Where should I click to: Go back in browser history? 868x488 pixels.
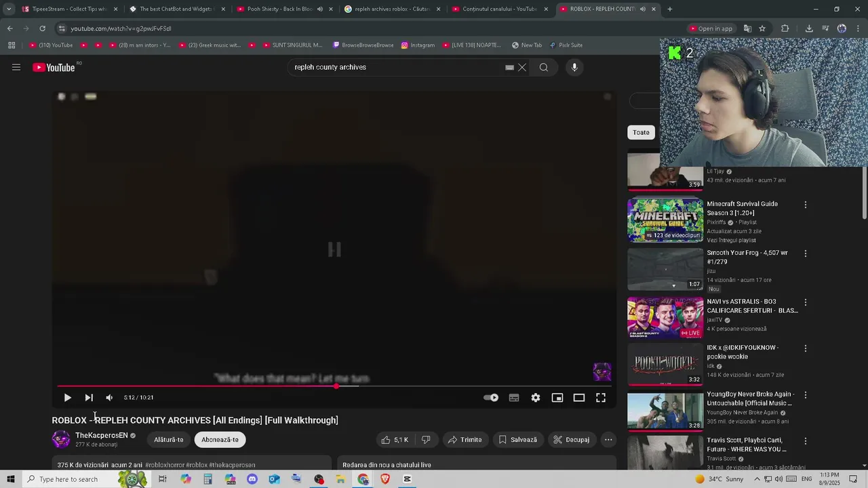pos(9,28)
